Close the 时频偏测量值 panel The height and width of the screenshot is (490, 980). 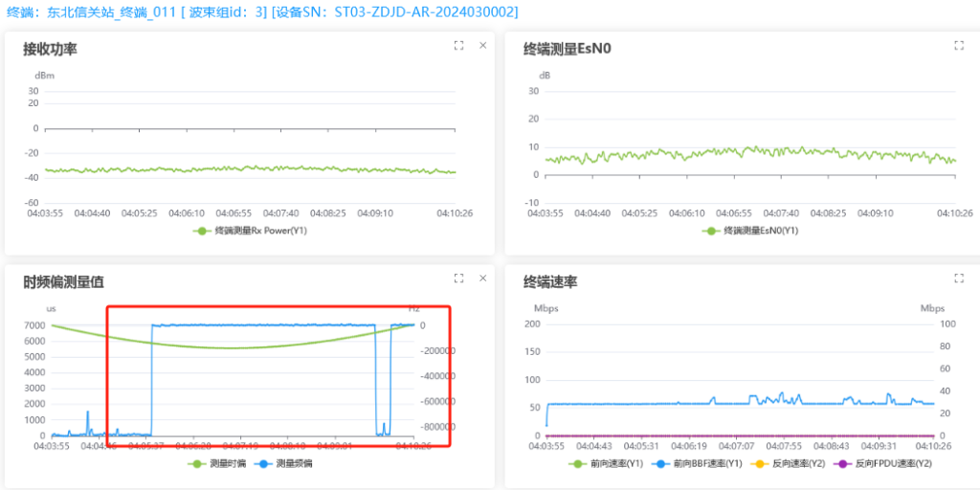482,278
